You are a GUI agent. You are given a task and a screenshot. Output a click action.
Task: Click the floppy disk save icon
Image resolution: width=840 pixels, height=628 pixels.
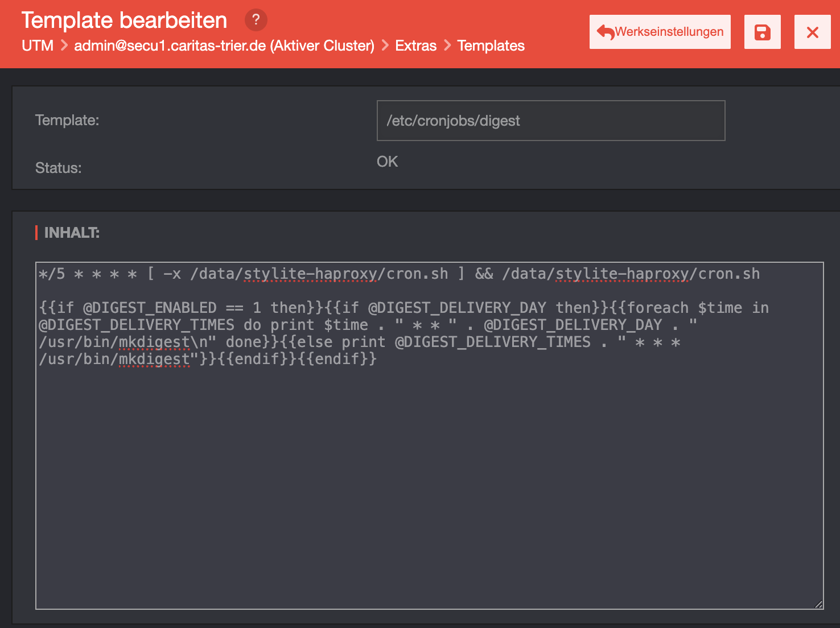762,32
